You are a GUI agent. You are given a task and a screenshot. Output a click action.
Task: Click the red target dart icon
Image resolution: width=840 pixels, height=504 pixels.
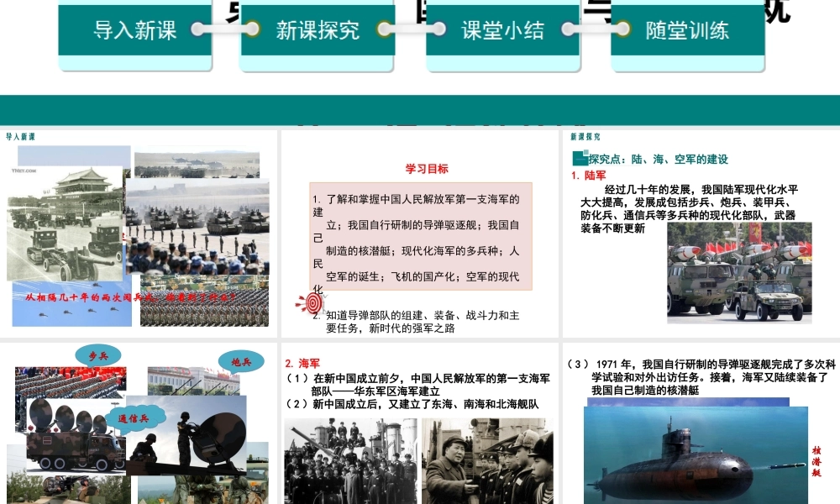pos(312,303)
